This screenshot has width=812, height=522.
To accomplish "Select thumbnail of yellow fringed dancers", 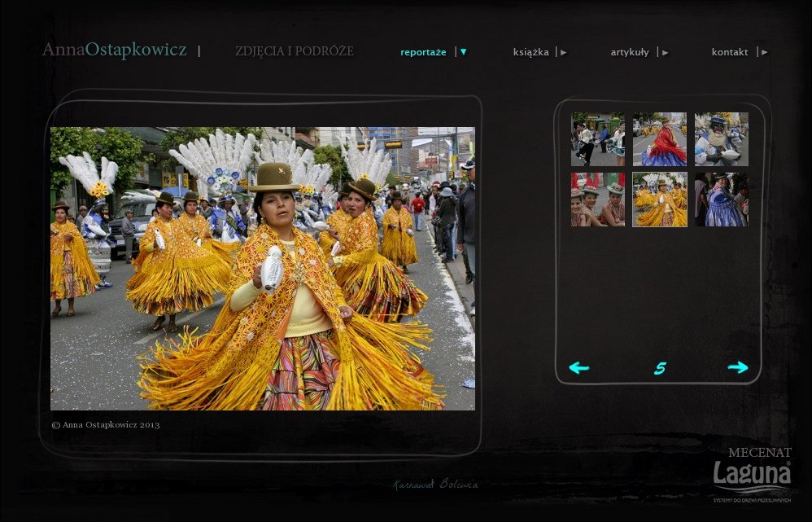I will pyautogui.click(x=660, y=200).
